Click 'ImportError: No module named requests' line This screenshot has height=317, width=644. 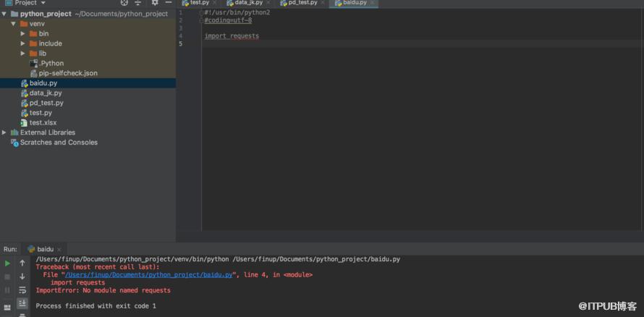[x=103, y=290]
